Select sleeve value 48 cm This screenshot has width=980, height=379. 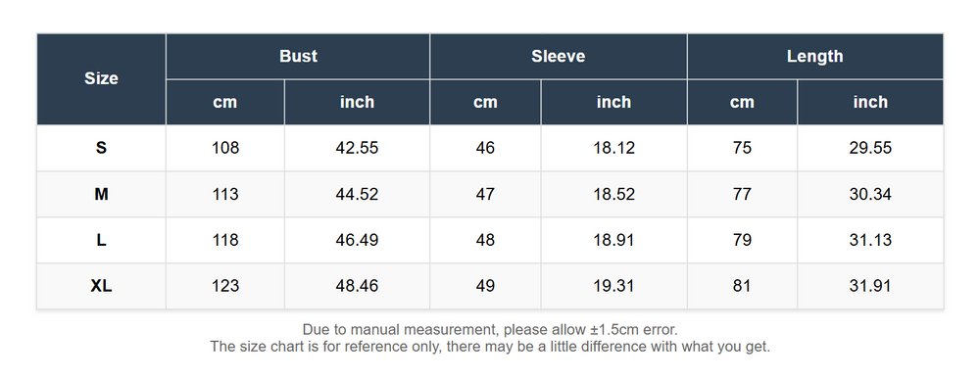click(485, 240)
